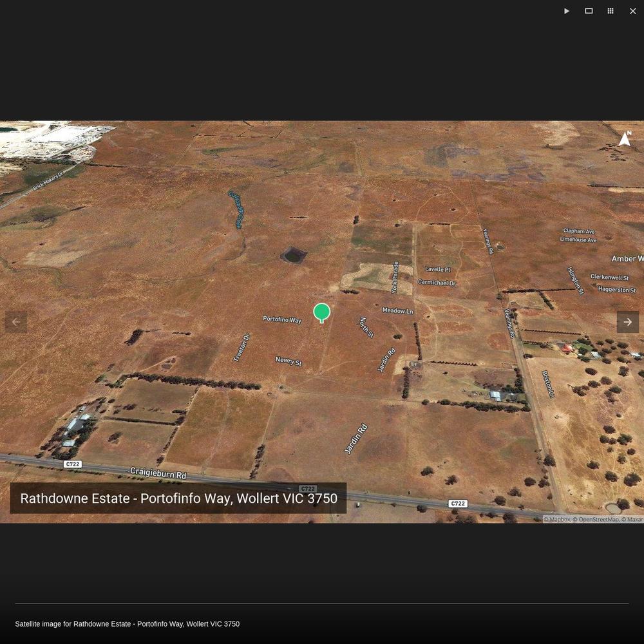The height and width of the screenshot is (644, 644).
Task: Open the Mapbox attribution link
Action: click(557, 519)
